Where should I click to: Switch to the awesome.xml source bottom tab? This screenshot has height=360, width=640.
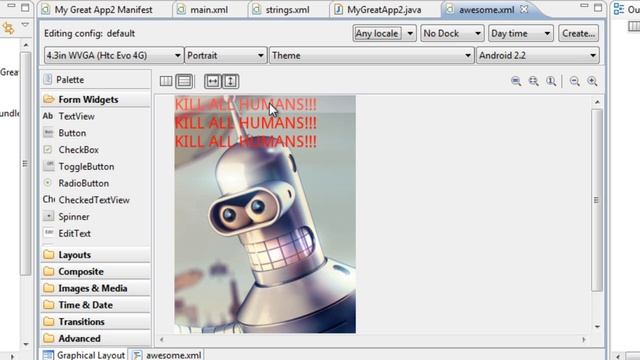click(167, 355)
